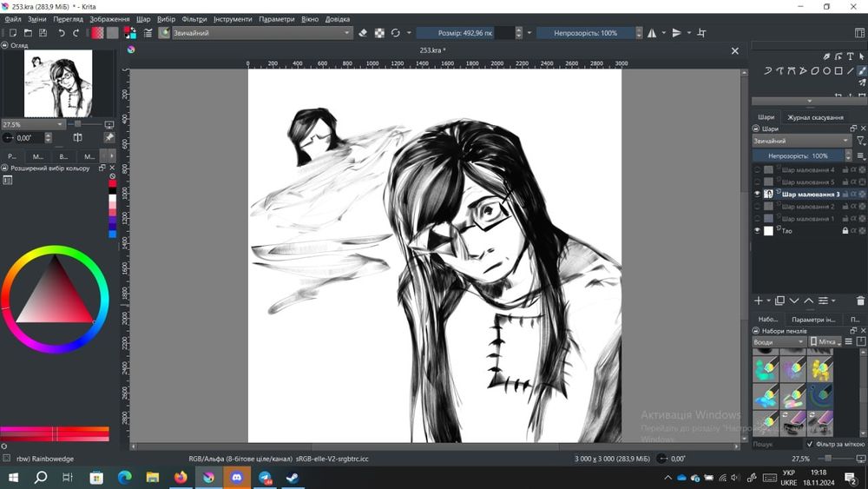This screenshot has height=489, width=868.
Task: Mirror the canvas view in Огляд
Action: click(77, 137)
